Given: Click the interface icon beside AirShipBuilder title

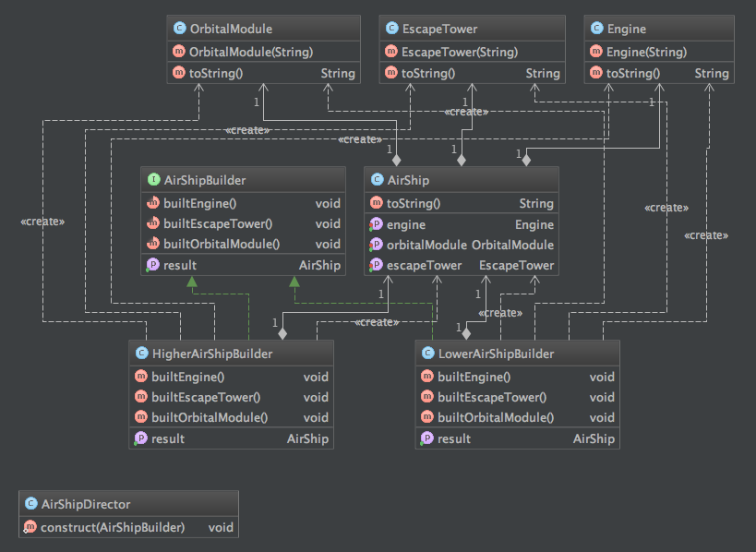Looking at the screenshot, I should pyautogui.click(x=152, y=181).
